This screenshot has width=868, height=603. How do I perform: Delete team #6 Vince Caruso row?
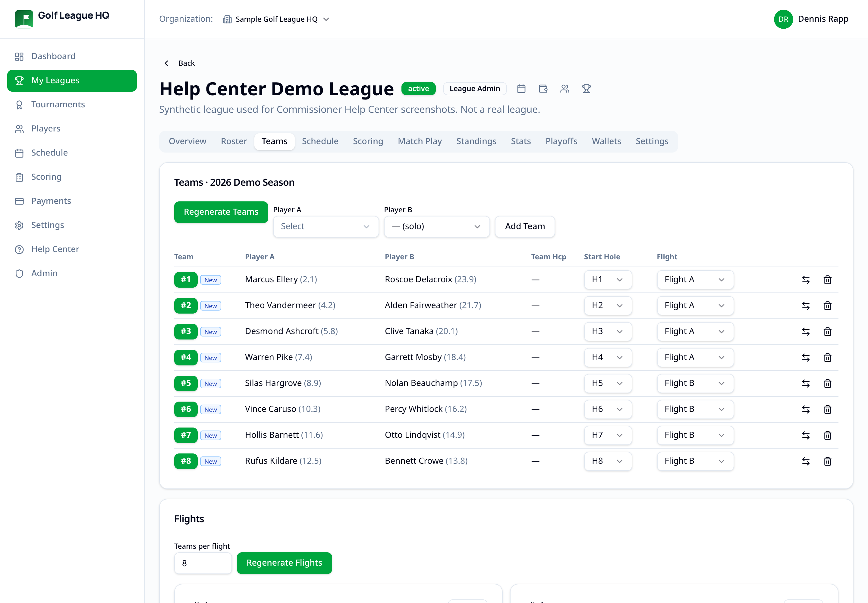point(827,409)
